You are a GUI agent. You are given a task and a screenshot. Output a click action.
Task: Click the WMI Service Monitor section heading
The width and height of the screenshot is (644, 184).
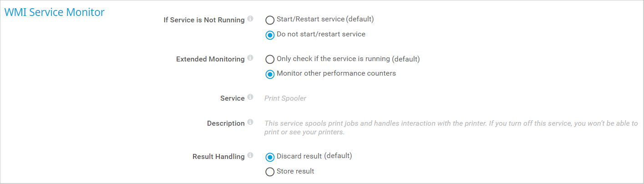click(55, 12)
